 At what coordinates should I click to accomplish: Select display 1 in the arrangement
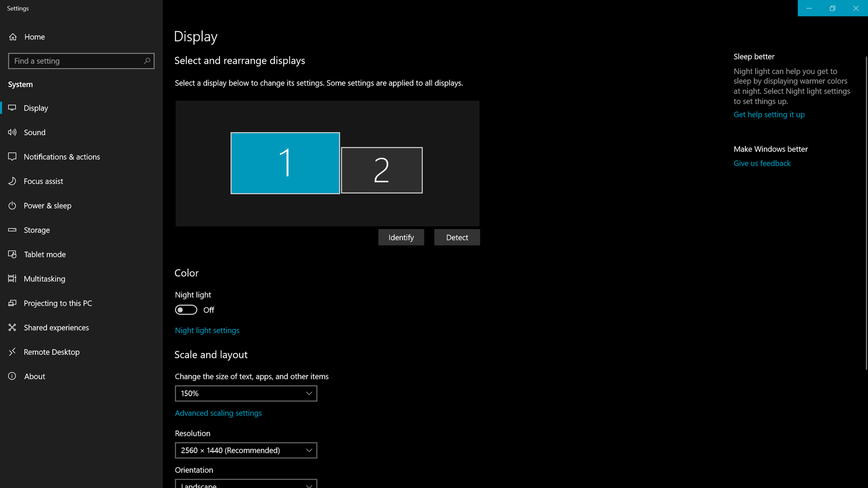coord(285,163)
